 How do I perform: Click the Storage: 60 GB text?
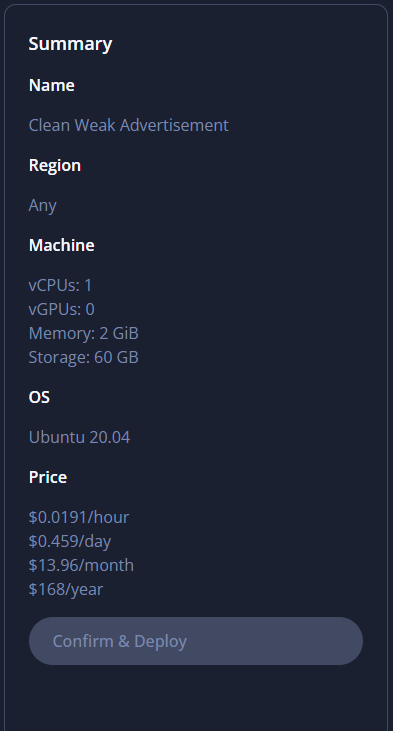coord(83,357)
